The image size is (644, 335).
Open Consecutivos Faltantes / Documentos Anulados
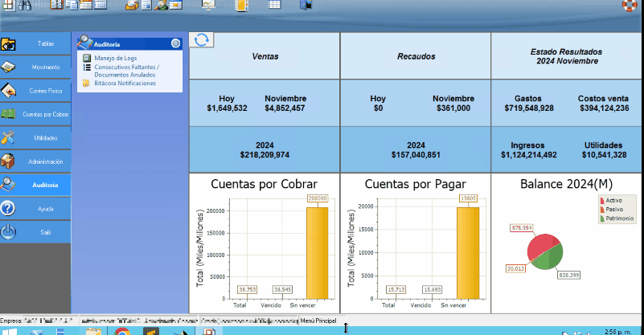[126, 71]
